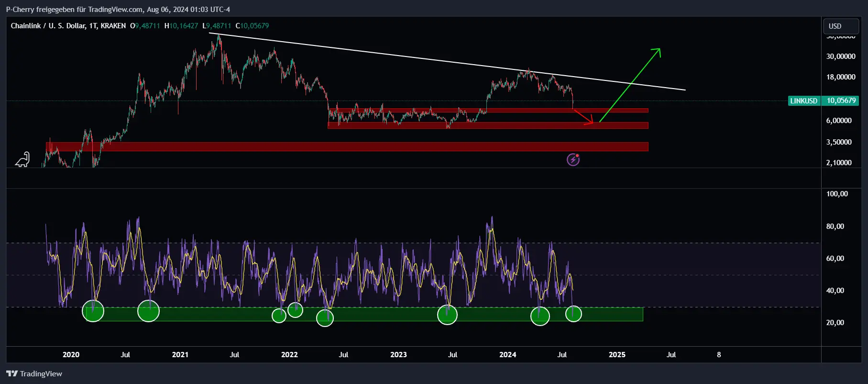Image resolution: width=868 pixels, height=384 pixels.
Task: Click the 3,50000 price scale label
Action: [839, 142]
